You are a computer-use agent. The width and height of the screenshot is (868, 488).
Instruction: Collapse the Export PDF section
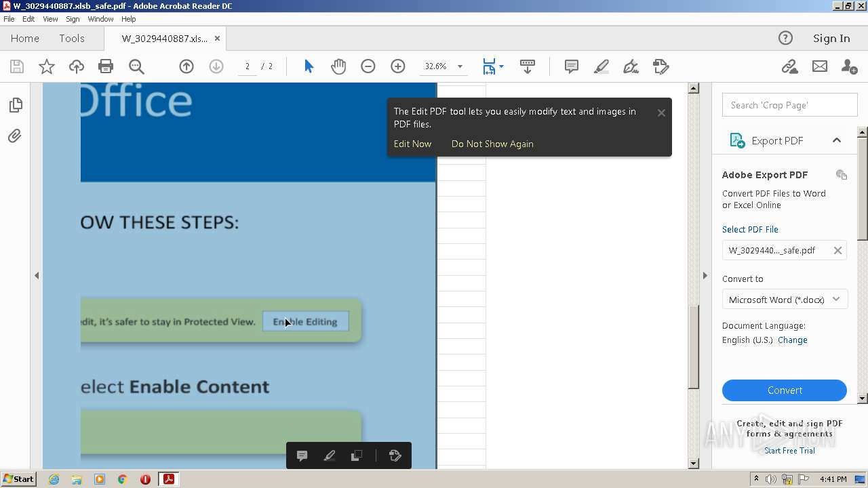(x=837, y=140)
